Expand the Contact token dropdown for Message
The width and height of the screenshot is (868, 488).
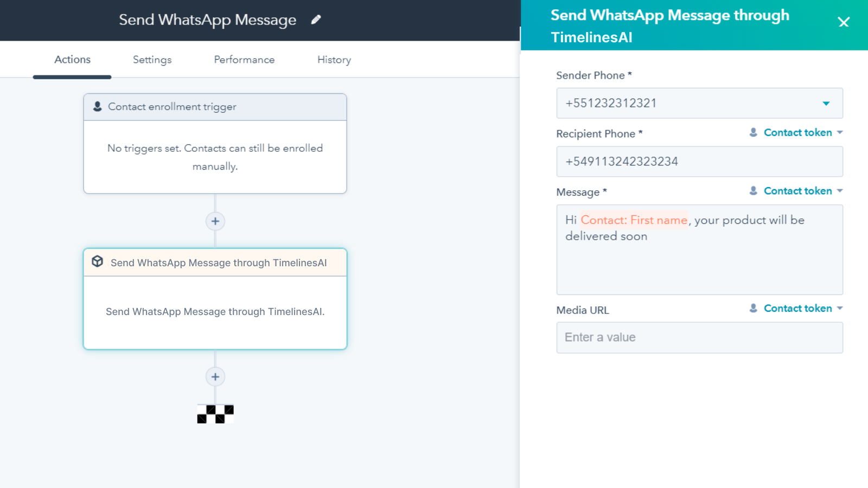click(x=840, y=191)
